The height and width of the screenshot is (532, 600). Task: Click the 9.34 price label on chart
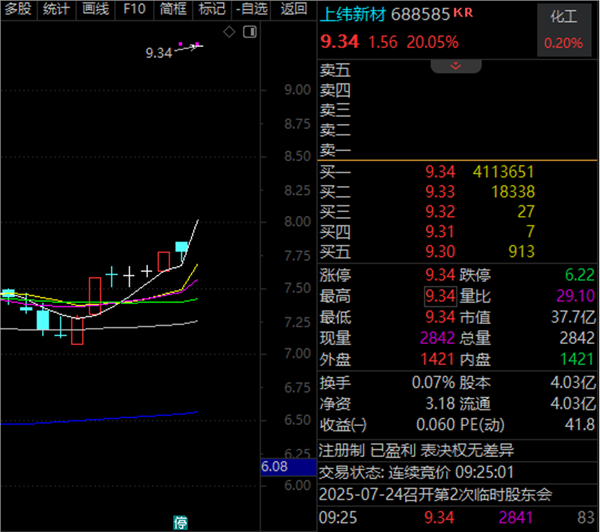(159, 53)
